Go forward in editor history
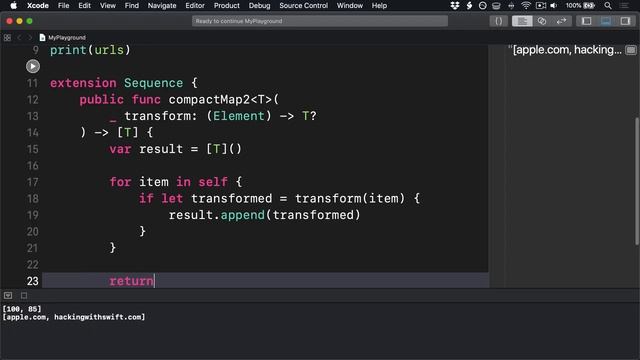640x360 pixels. click(x=29, y=38)
